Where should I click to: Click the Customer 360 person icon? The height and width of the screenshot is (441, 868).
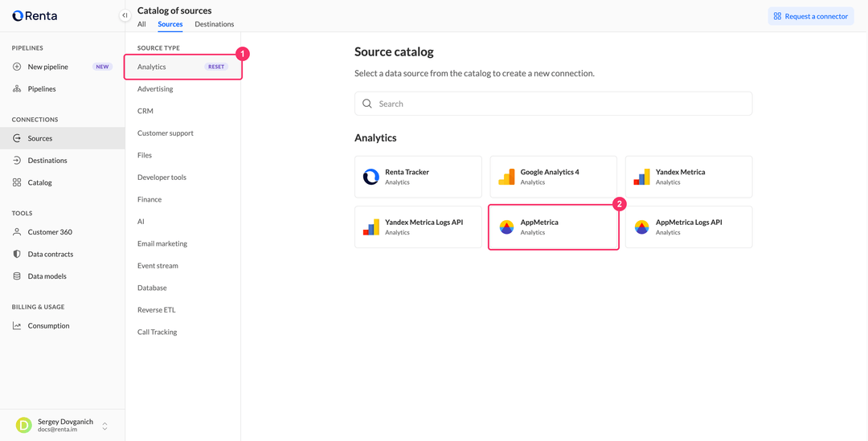pos(17,232)
